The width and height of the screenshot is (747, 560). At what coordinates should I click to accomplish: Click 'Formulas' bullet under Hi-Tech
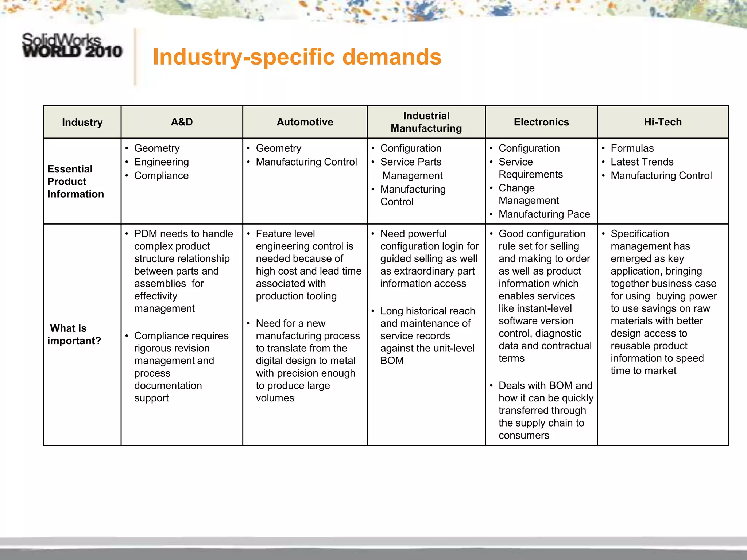click(632, 148)
